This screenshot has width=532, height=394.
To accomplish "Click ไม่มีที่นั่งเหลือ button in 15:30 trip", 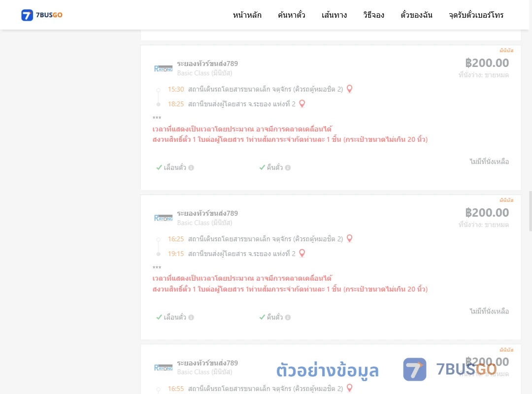I will [489, 162].
